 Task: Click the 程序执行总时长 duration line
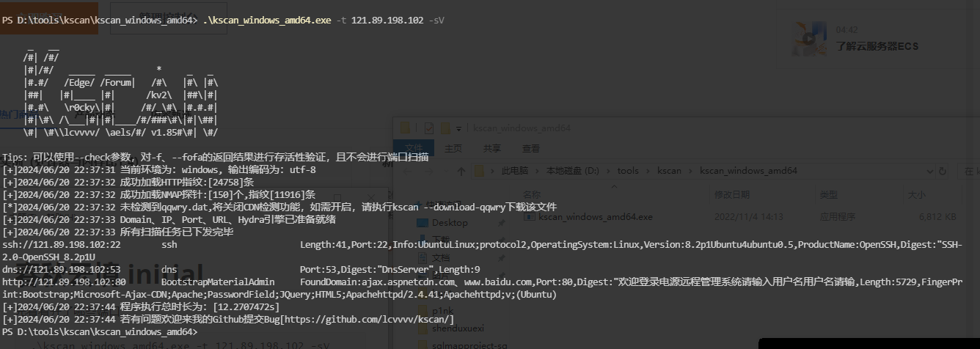click(x=141, y=306)
